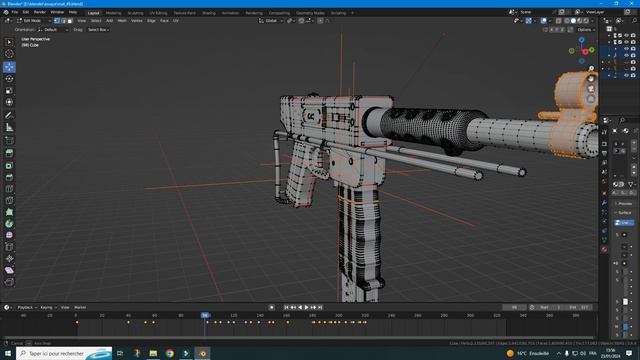This screenshot has width=640, height=360.
Task: Toggle camera view gizmo icon
Action: [591, 89]
